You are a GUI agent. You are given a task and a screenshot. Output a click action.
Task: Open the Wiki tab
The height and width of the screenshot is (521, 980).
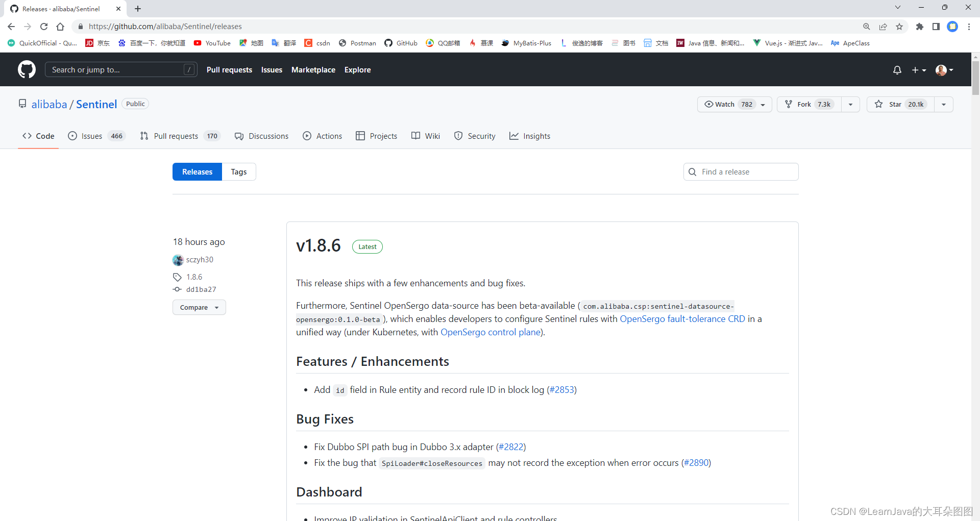426,136
